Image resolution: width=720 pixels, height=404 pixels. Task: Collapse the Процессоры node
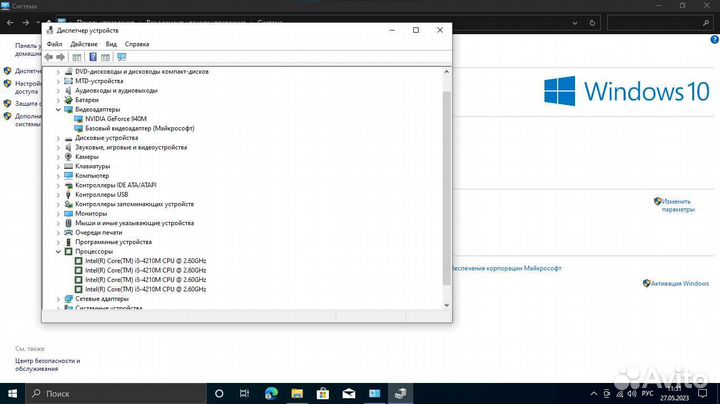(x=58, y=252)
